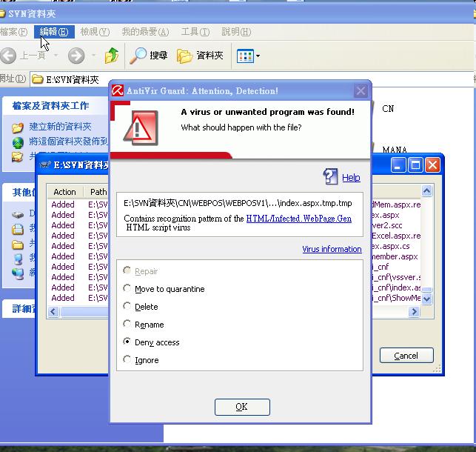
Task: Click the Search magnifier icon
Action: click(x=138, y=56)
